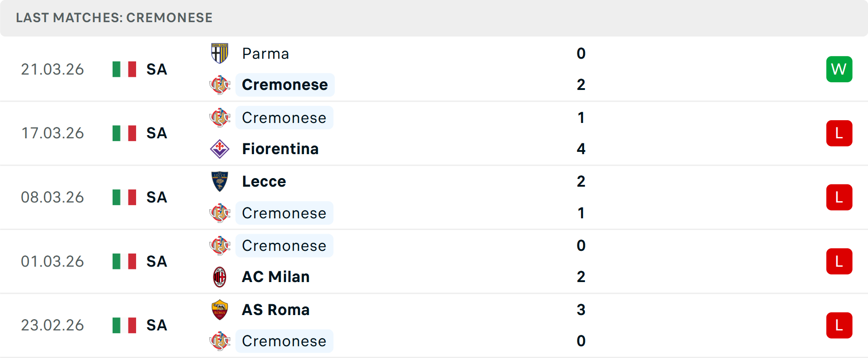Select the L badge beside the Lecce match
Viewport: 868px width, 358px height.
[x=839, y=197]
